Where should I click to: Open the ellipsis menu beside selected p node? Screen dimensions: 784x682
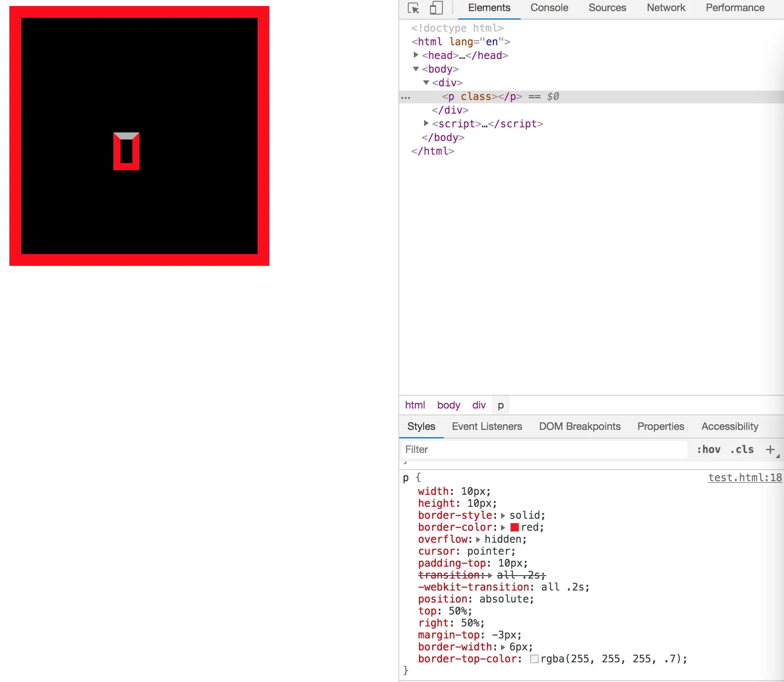coord(406,97)
